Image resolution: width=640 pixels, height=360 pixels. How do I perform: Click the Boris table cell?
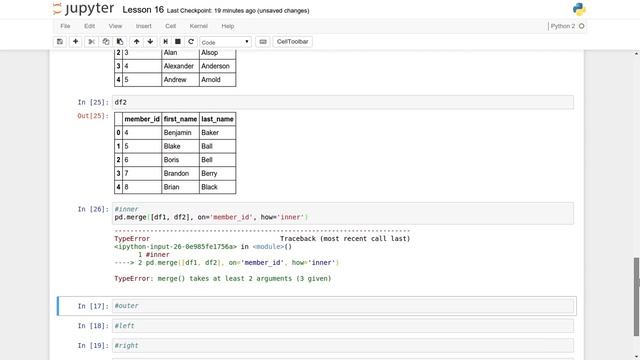tap(180, 160)
